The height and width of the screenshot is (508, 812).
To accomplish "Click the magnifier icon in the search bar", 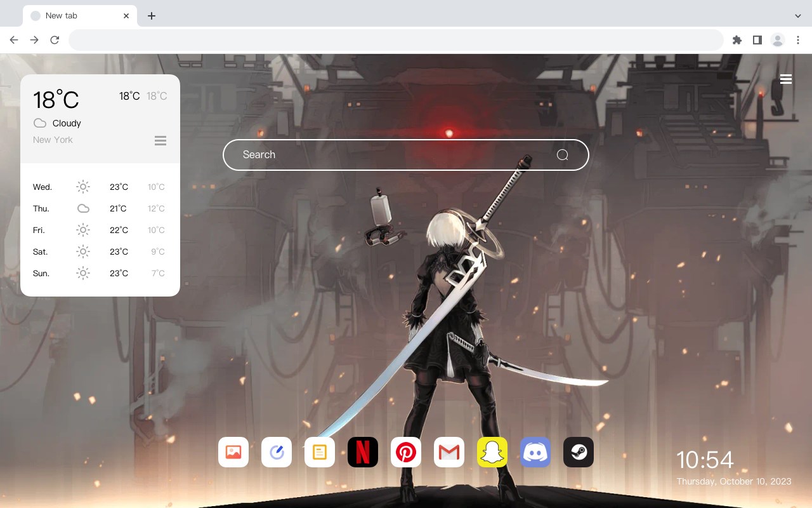I will pyautogui.click(x=563, y=155).
